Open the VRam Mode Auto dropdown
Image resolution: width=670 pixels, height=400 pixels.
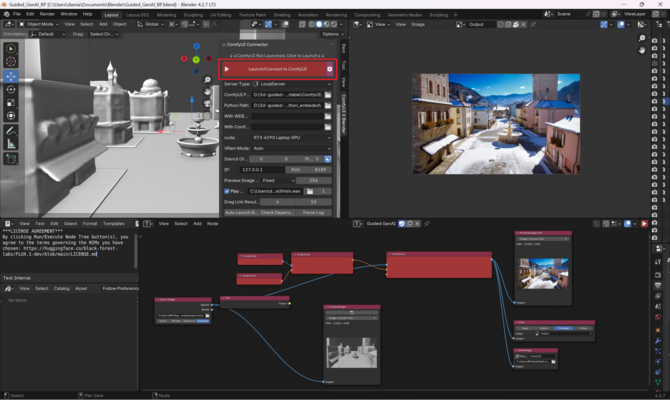pos(292,148)
